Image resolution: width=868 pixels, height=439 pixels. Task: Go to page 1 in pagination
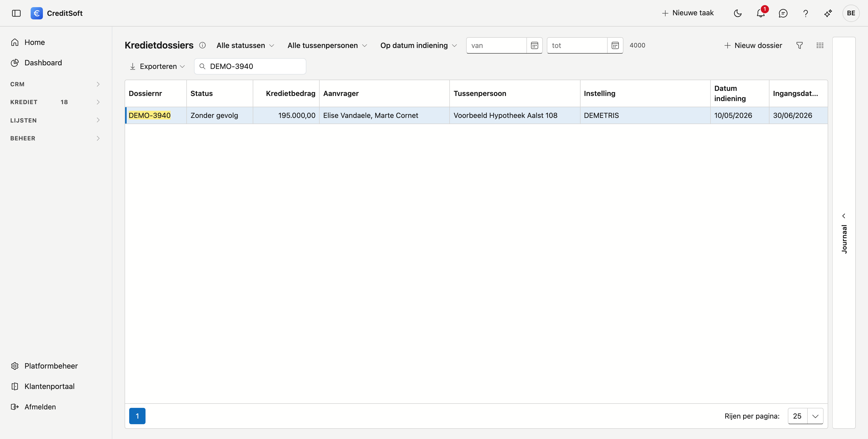click(x=137, y=416)
